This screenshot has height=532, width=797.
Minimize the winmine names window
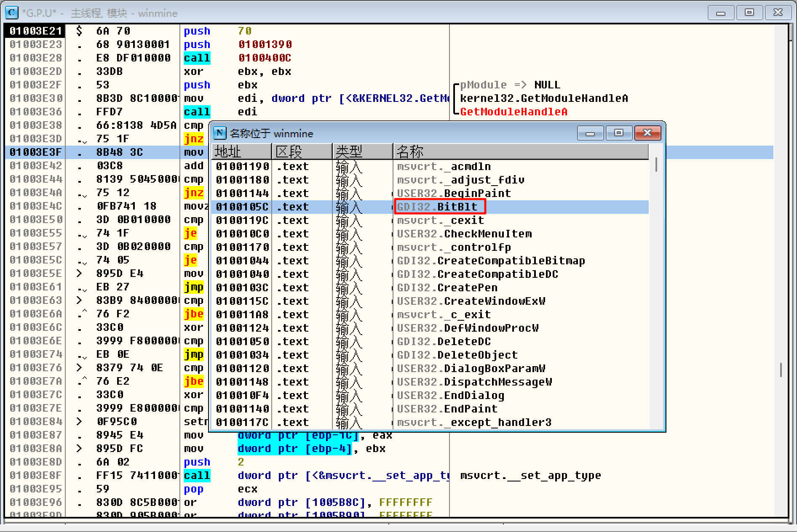590,133
